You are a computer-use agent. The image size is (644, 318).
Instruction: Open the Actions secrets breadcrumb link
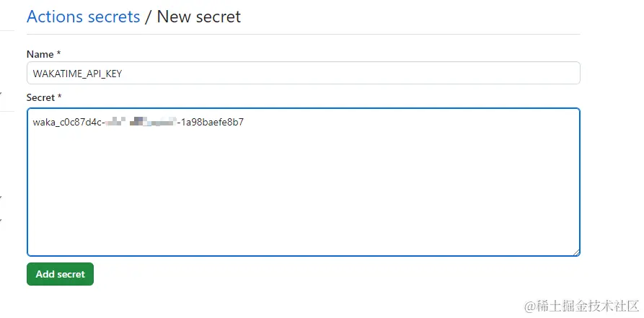coord(83,16)
